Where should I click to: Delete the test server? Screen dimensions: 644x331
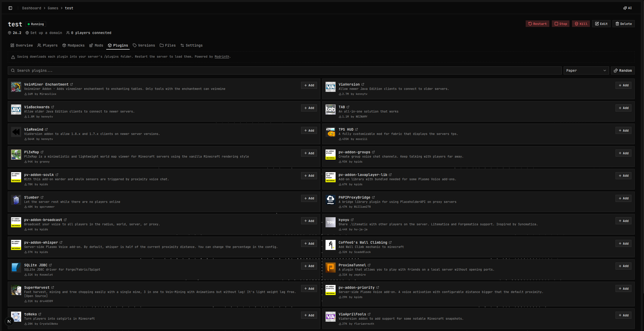pos(624,24)
